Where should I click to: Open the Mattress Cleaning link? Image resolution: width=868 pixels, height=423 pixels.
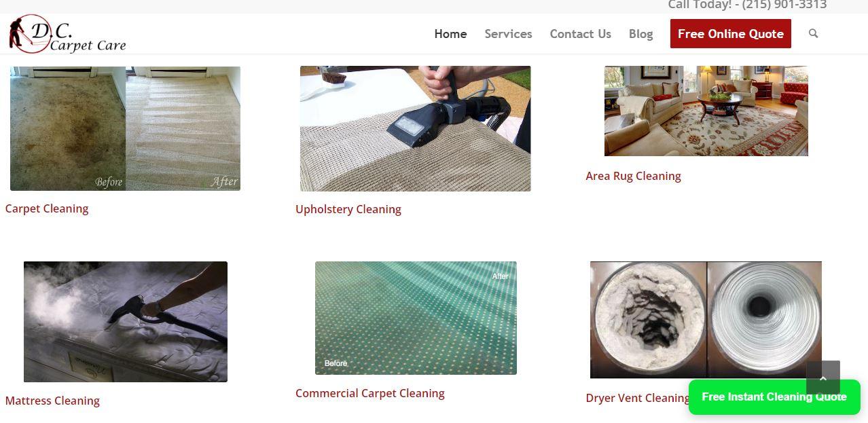pyautogui.click(x=52, y=401)
